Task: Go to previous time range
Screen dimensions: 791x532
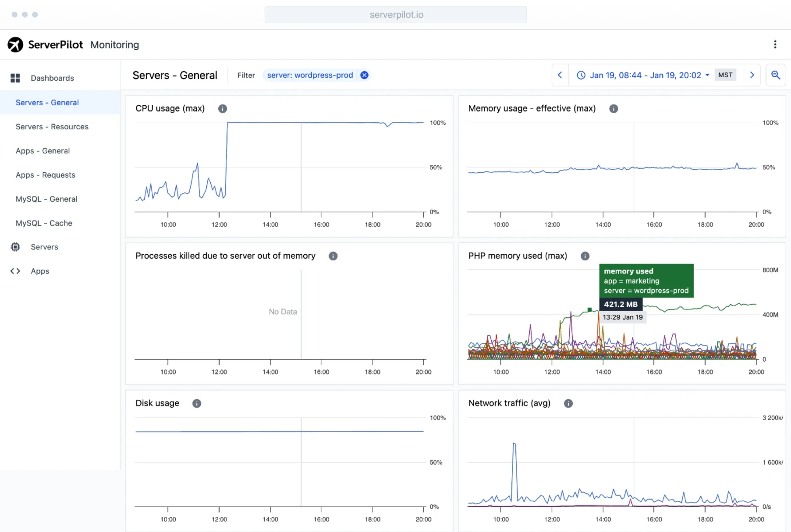Action: pyautogui.click(x=560, y=75)
